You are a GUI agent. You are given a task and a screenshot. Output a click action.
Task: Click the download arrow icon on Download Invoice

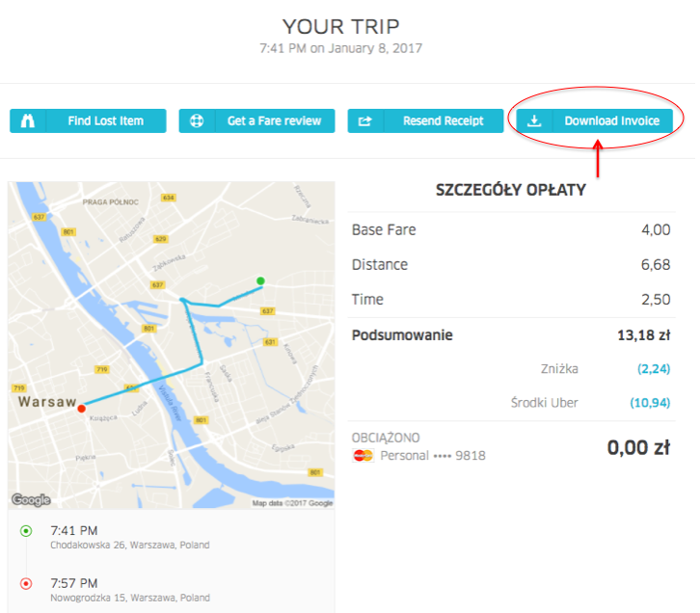(534, 121)
